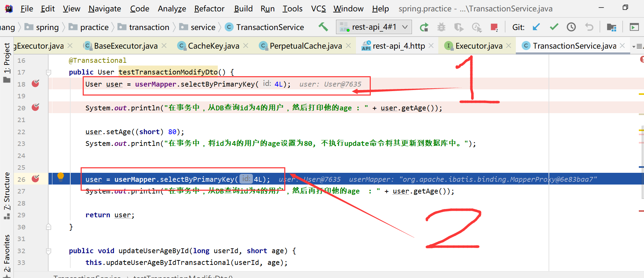Click the Build Project hammer icon
The height and width of the screenshot is (278, 644).
(323, 27)
